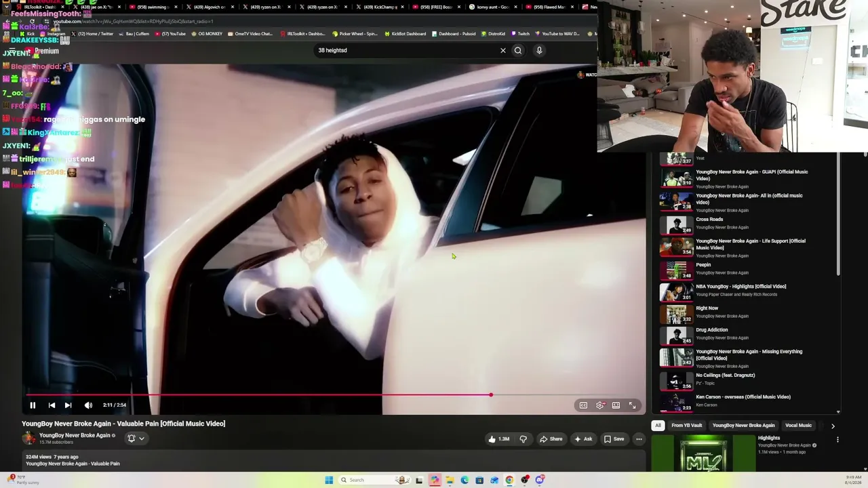Image resolution: width=868 pixels, height=488 pixels.
Task: Save the video to a playlist
Action: coord(614,439)
